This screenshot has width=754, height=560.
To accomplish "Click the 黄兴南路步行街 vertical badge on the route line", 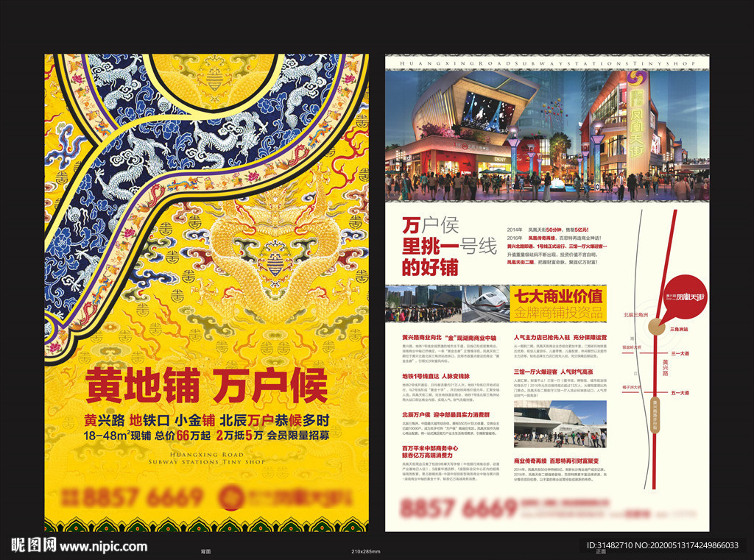I will 655,413.
